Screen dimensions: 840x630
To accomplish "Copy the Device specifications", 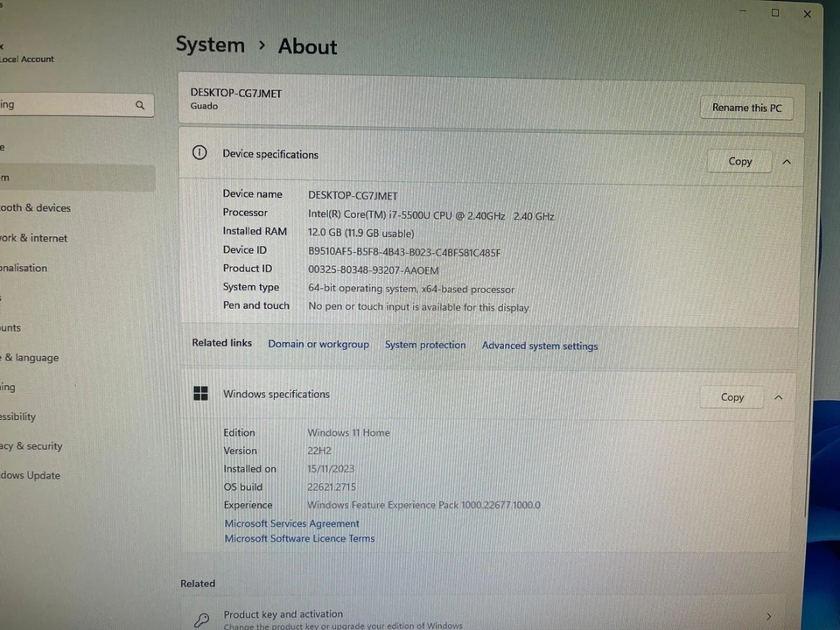I will pos(739,161).
